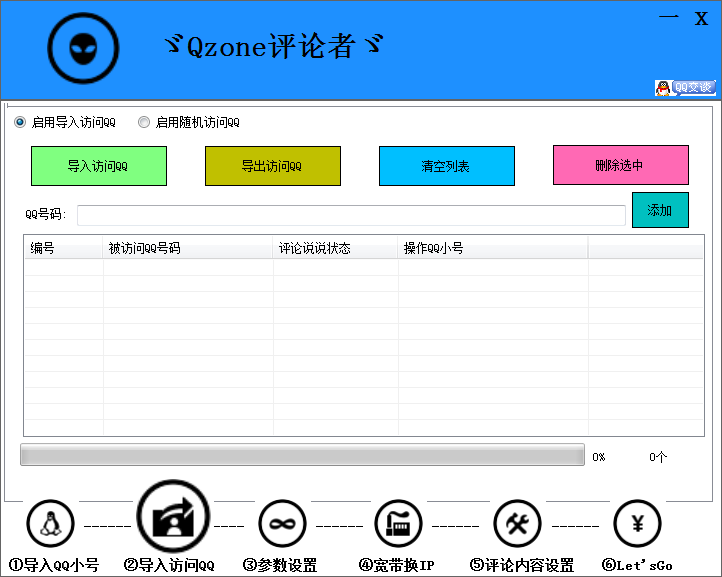This screenshot has width=722, height=577.
Task: Close the window with the X button
Action: tap(701, 18)
